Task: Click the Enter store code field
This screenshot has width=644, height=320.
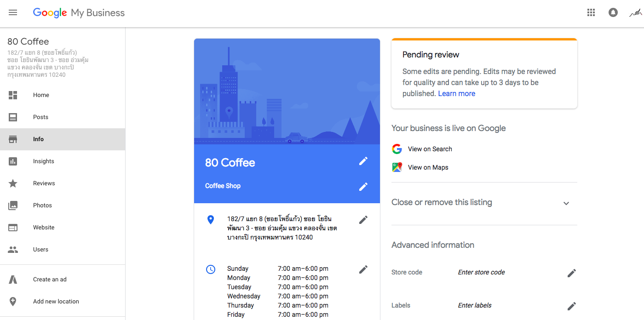Action: tap(482, 272)
